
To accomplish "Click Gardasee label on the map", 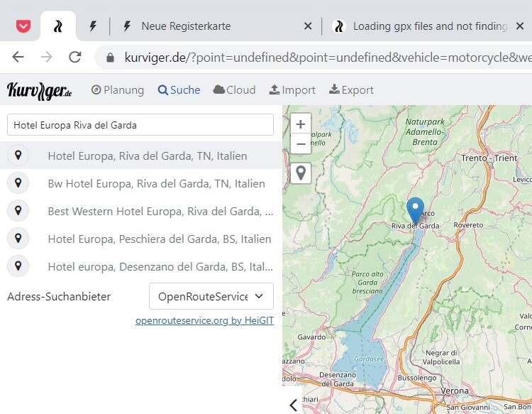I will tap(369, 359).
